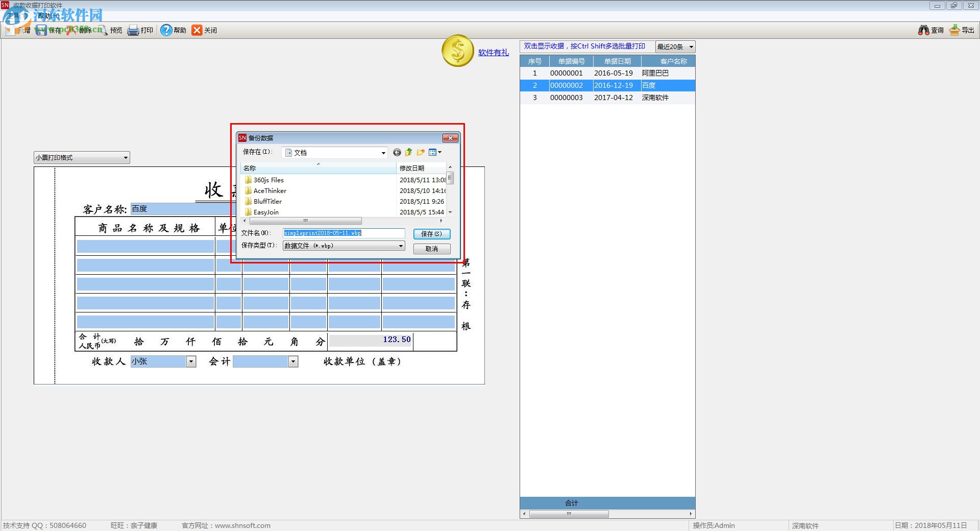Click the back arrow in backup dialog
This screenshot has width=980, height=531.
click(x=397, y=153)
